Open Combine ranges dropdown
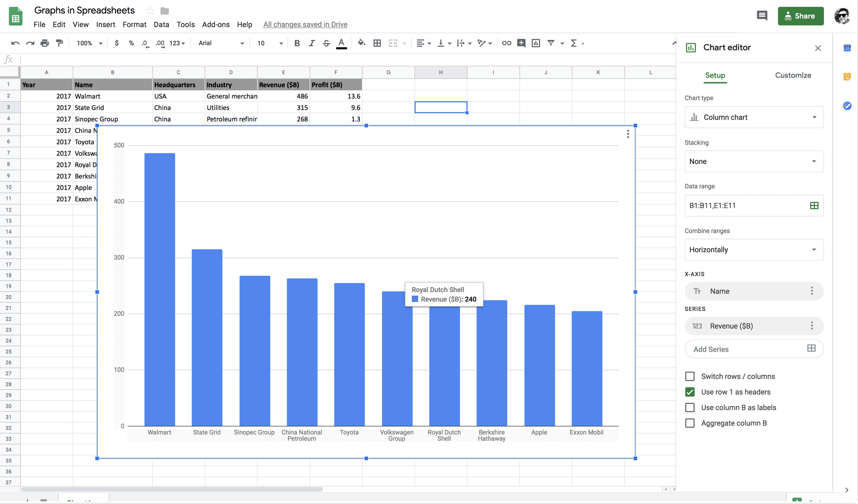Image resolution: width=858 pixels, height=504 pixels. [754, 250]
